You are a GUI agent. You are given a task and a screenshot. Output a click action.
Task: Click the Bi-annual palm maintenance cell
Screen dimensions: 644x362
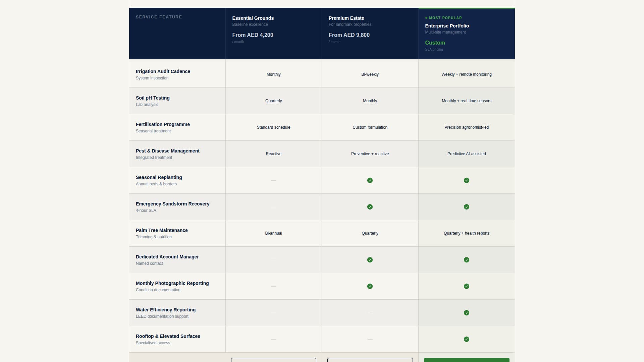click(274, 233)
